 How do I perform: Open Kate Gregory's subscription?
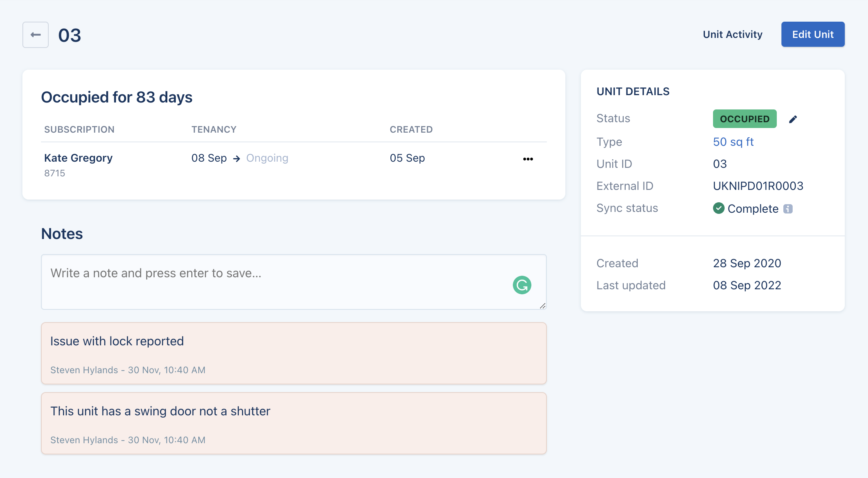click(78, 158)
